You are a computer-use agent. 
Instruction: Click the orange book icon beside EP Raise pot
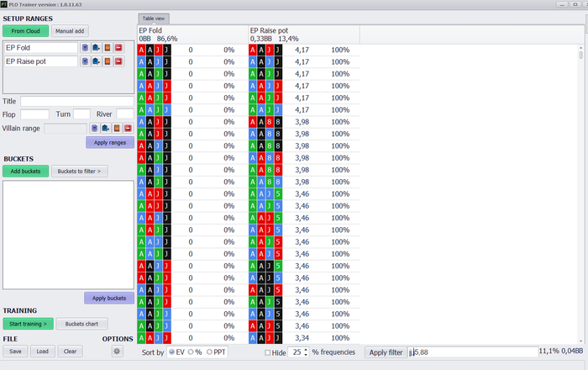tap(108, 61)
